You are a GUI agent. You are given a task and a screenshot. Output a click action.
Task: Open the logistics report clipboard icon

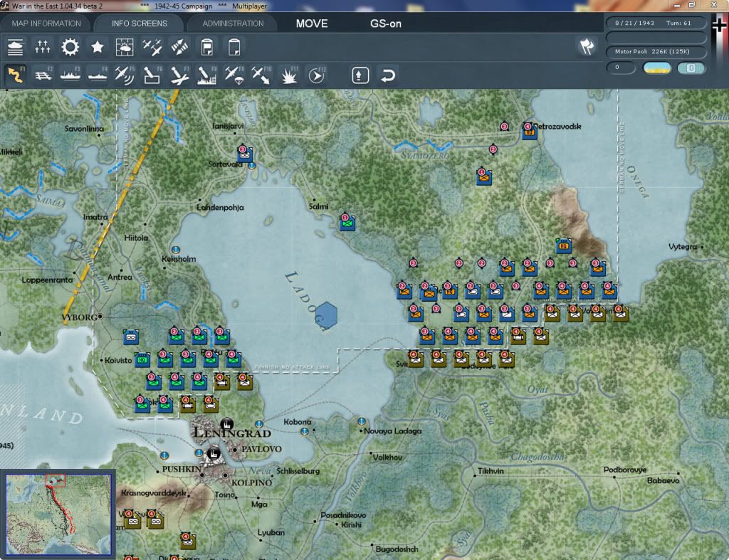[x=207, y=47]
